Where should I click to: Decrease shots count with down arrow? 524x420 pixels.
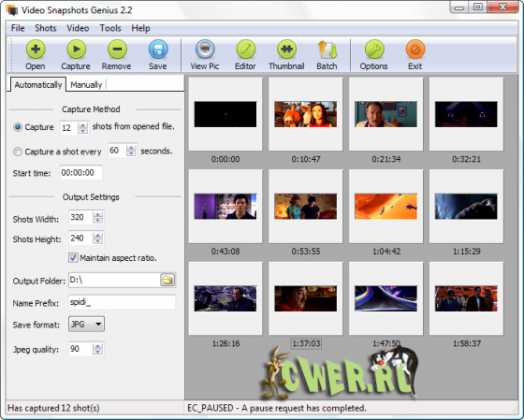(82, 131)
